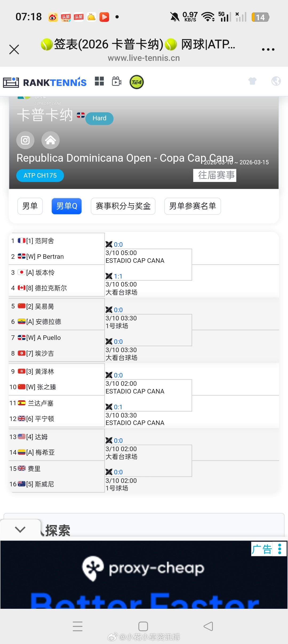Click the ATP CH175 badge

(x=40, y=175)
